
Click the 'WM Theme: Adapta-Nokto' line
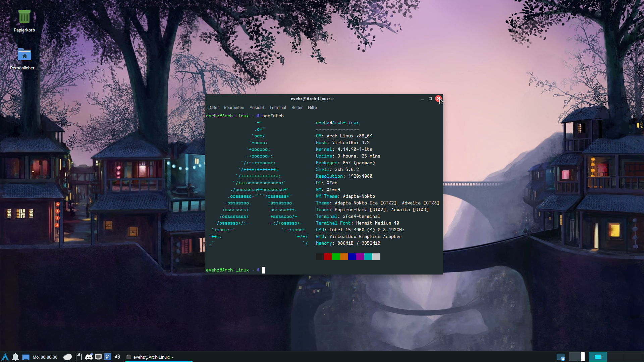coord(345,196)
